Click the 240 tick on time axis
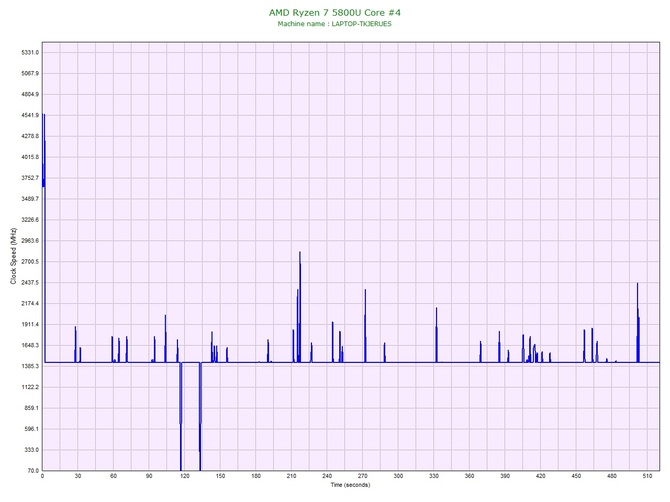Viewport: 670px width, 502px height. tap(327, 476)
